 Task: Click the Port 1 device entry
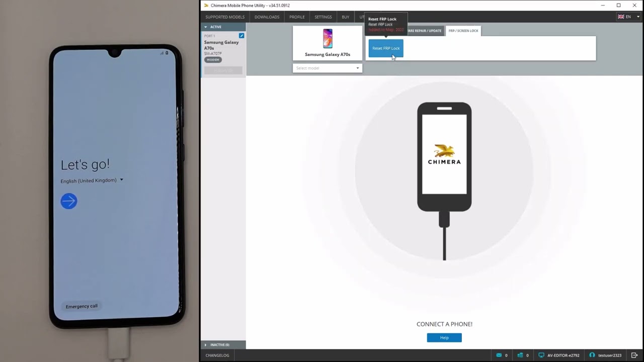tap(223, 54)
